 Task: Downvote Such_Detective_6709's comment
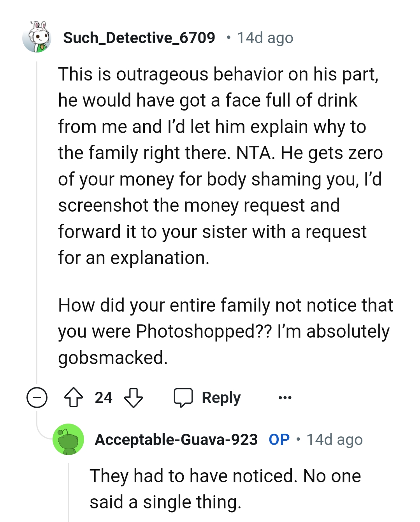(134, 397)
